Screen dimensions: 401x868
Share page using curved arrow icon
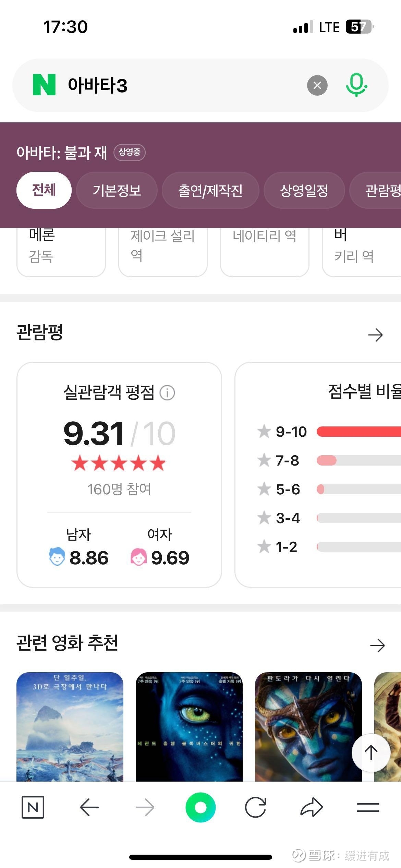[x=312, y=807]
